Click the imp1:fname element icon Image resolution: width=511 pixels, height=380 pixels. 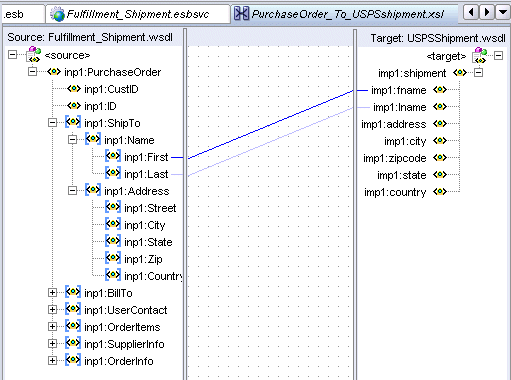[x=440, y=90]
